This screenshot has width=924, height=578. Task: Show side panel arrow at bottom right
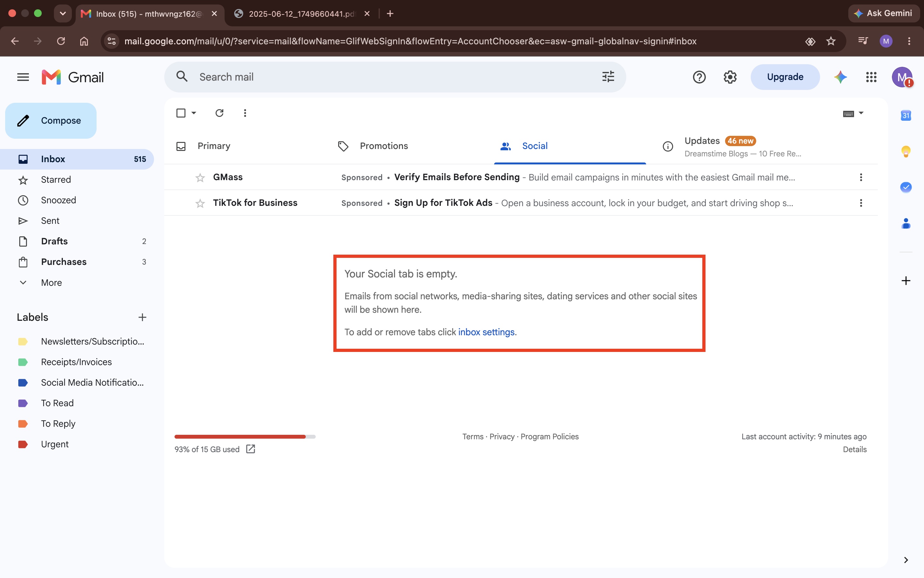coord(906,560)
